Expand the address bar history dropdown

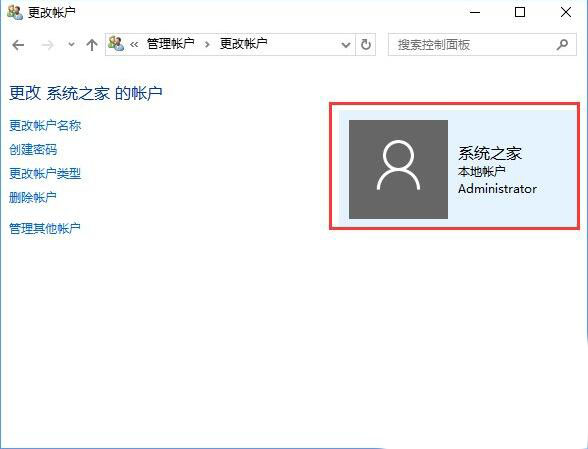point(346,45)
